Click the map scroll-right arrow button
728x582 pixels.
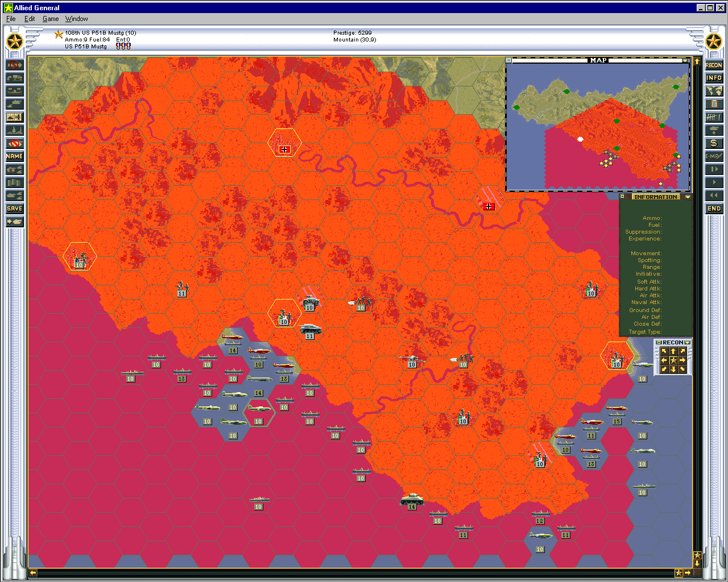click(x=688, y=573)
